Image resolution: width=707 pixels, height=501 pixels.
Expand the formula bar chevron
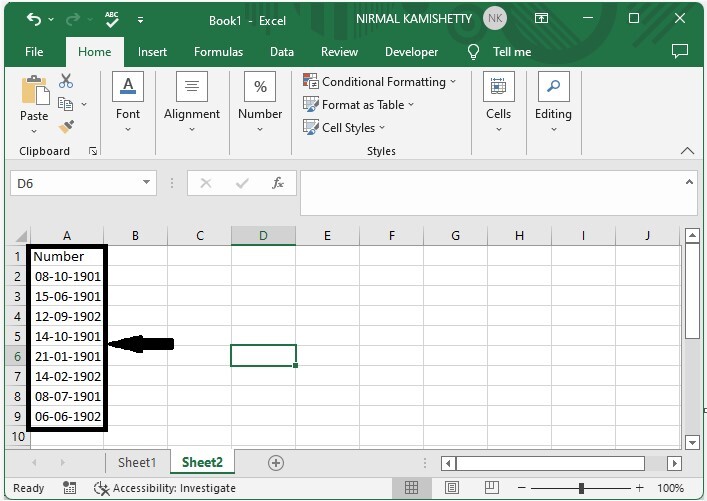[x=689, y=182]
